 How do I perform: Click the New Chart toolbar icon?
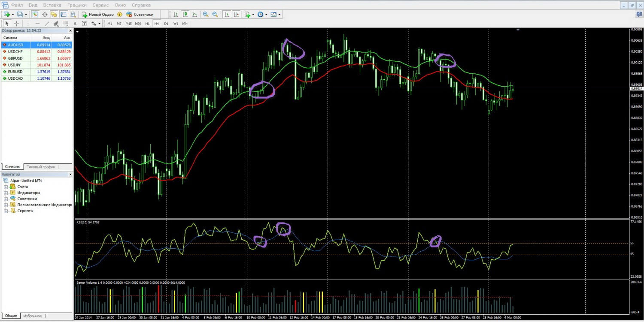click(x=7, y=14)
